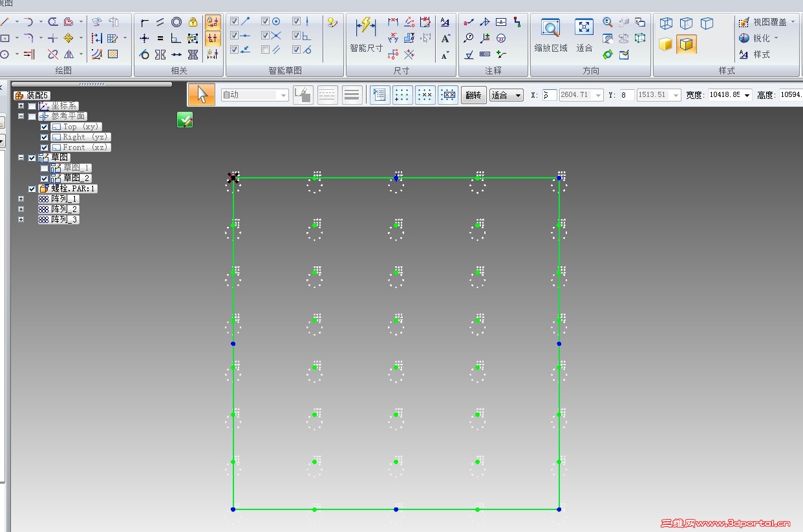Screen dimensions: 803x532
Task: Expand the 阵列_3 tree node
Action: (21, 220)
